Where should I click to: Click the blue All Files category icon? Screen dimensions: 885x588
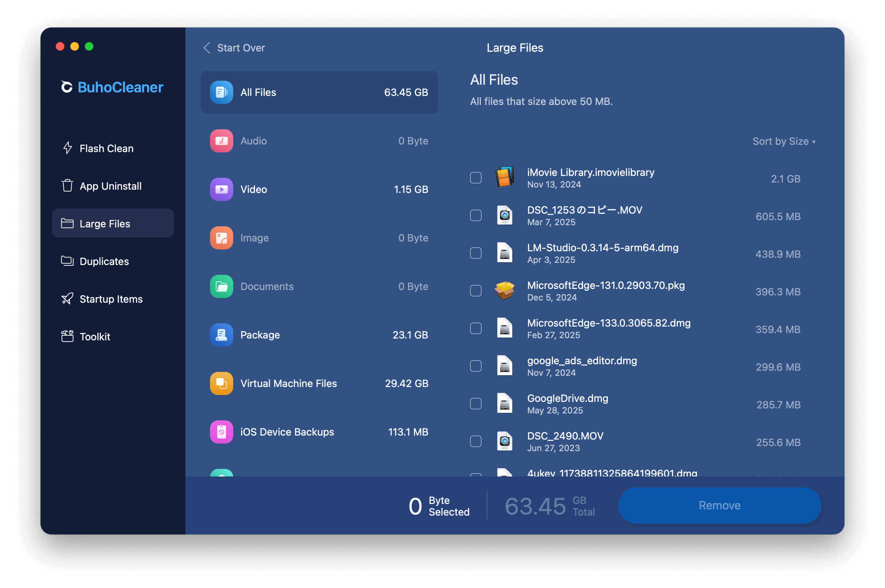coord(221,92)
